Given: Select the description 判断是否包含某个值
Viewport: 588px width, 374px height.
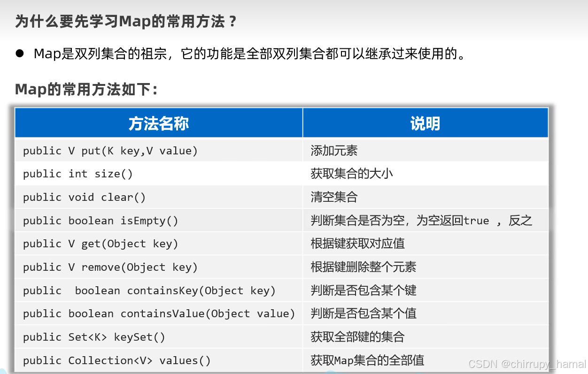Looking at the screenshot, I should pos(364,313).
